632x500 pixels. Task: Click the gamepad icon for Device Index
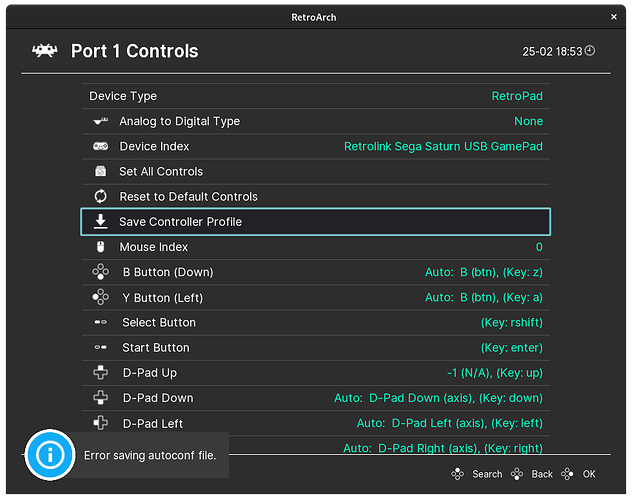click(x=100, y=146)
